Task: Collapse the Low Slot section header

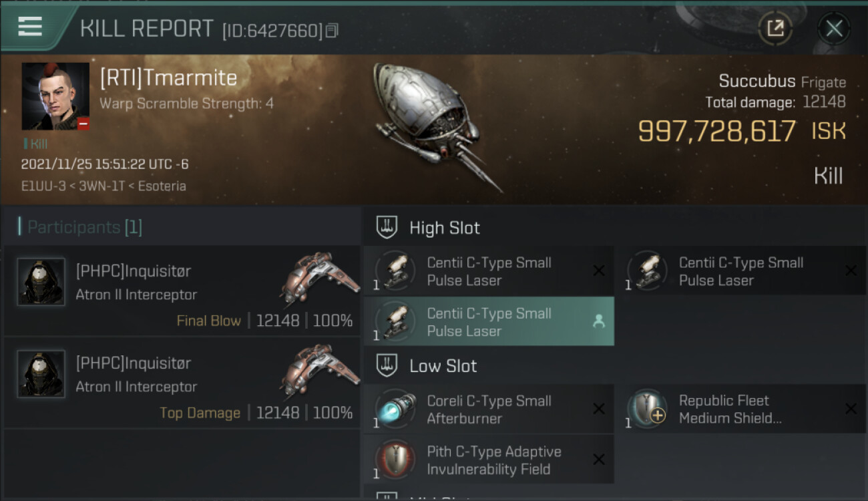Action: pyautogui.click(x=443, y=366)
